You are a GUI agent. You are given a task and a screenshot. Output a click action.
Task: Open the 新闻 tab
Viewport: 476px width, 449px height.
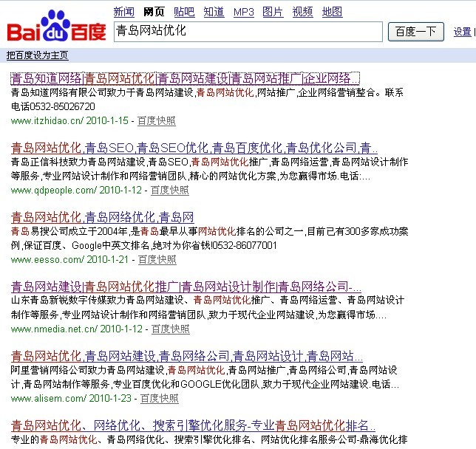tap(123, 12)
